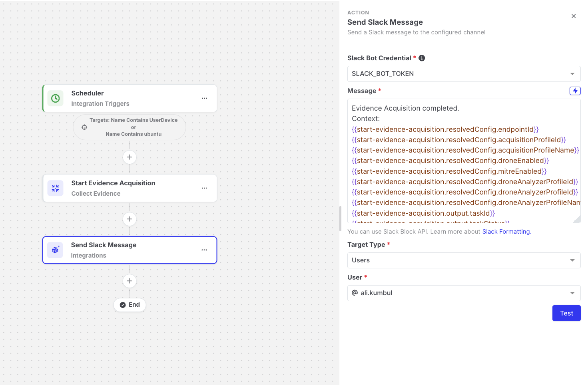Screen dimensions: 588x385
Task: Add a step before the End node
Action: pyautogui.click(x=130, y=281)
